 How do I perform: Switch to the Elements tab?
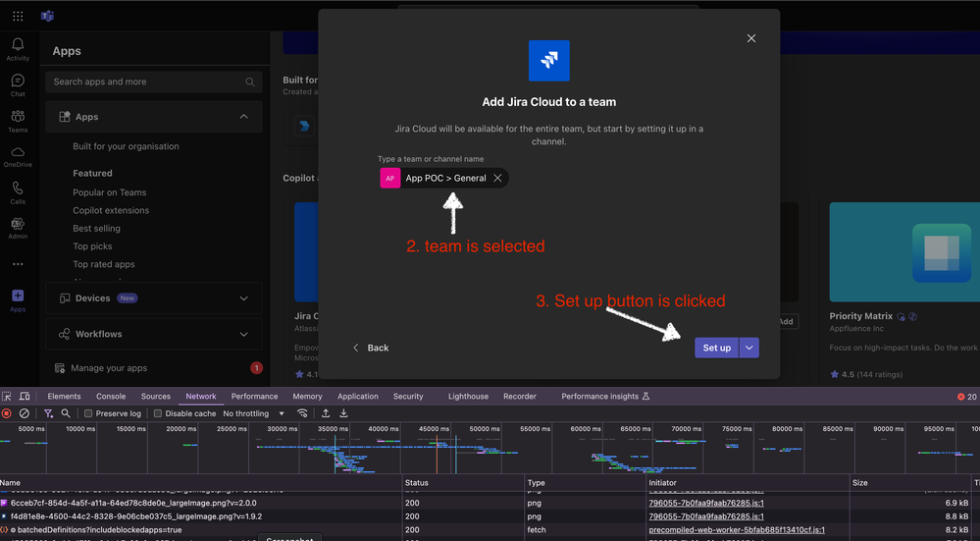pyautogui.click(x=64, y=397)
